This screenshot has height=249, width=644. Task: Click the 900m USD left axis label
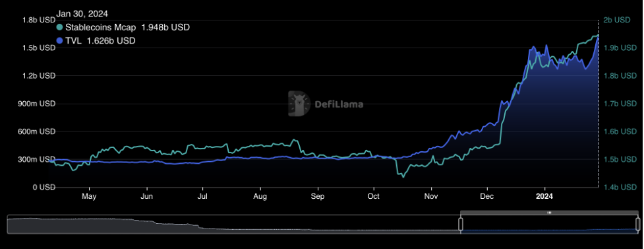pos(36,104)
